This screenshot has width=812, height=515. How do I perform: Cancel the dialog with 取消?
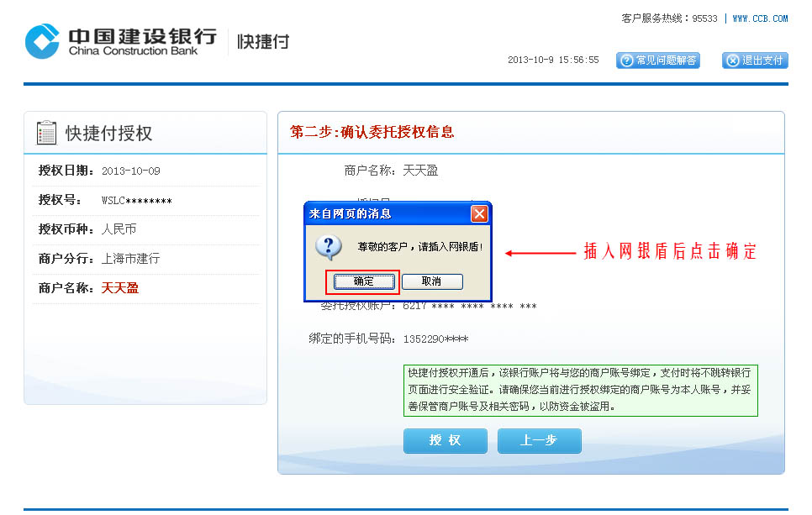[432, 281]
